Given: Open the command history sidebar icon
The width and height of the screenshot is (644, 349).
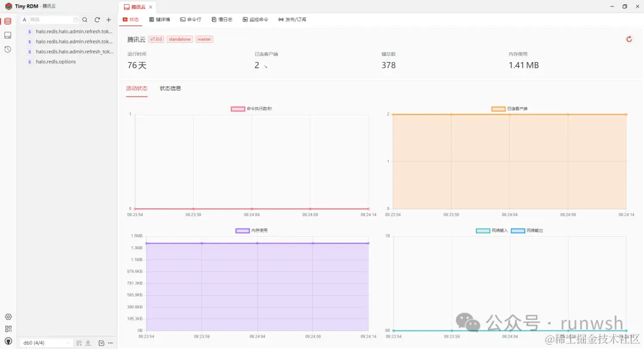Looking at the screenshot, I should 8,50.
